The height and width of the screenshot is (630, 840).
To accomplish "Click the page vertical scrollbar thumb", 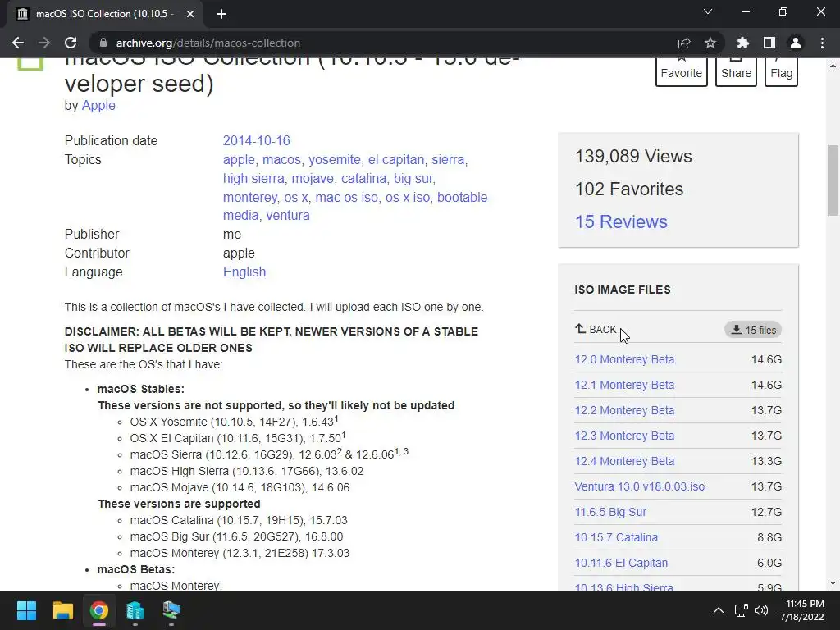I will [x=833, y=180].
